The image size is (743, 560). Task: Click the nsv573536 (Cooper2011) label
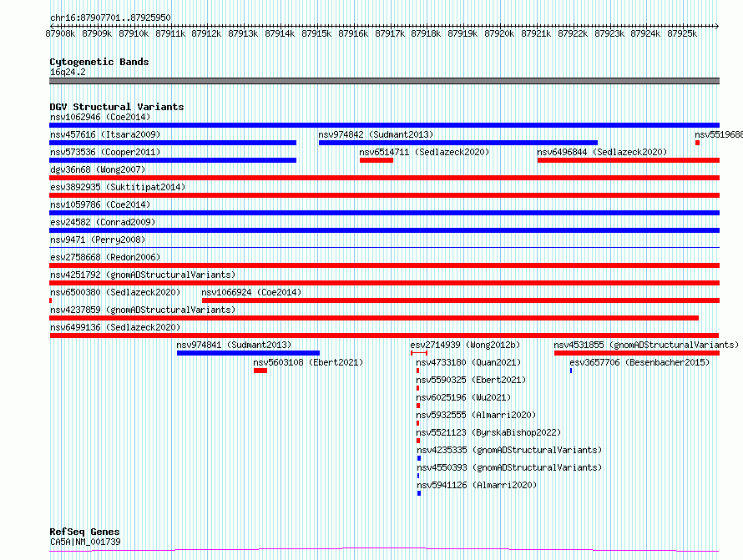coord(105,152)
